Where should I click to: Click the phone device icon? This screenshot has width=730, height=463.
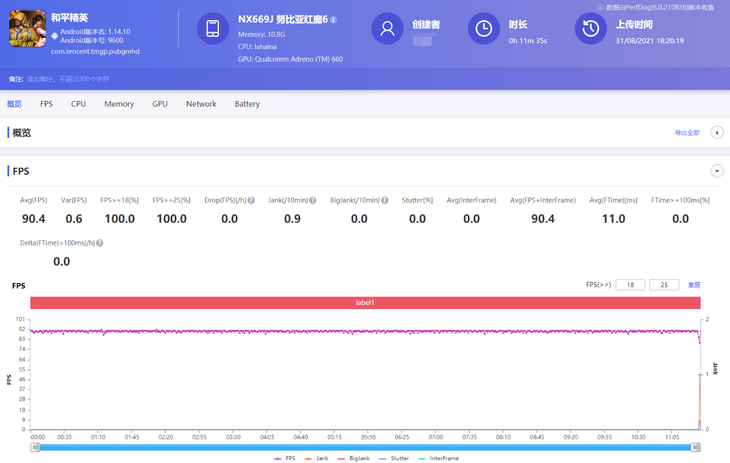213,28
